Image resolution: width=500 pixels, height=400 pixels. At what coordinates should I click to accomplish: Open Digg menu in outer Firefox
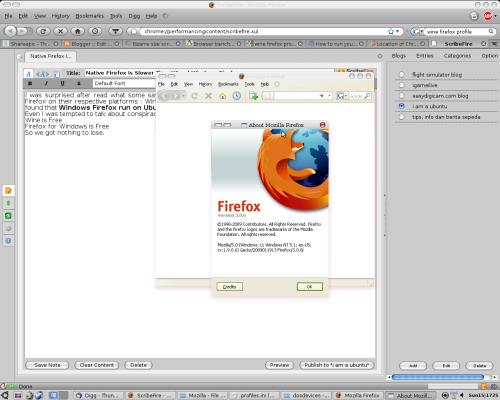click(134, 16)
